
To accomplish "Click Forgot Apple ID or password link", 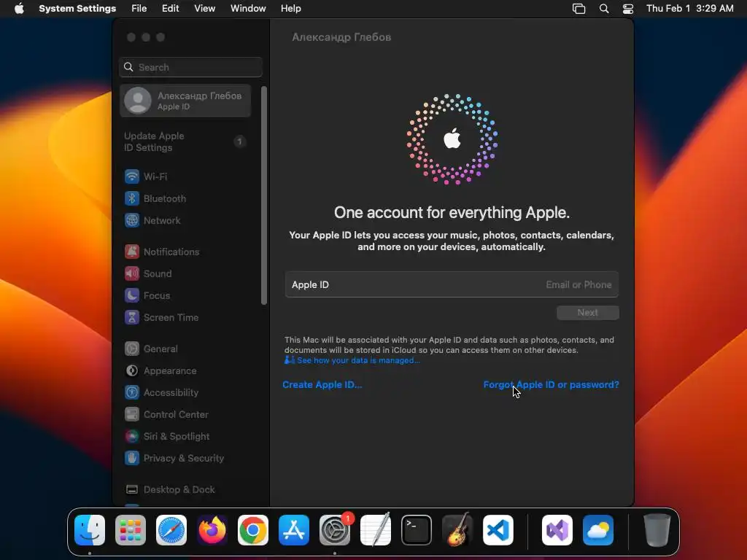I will coord(551,385).
